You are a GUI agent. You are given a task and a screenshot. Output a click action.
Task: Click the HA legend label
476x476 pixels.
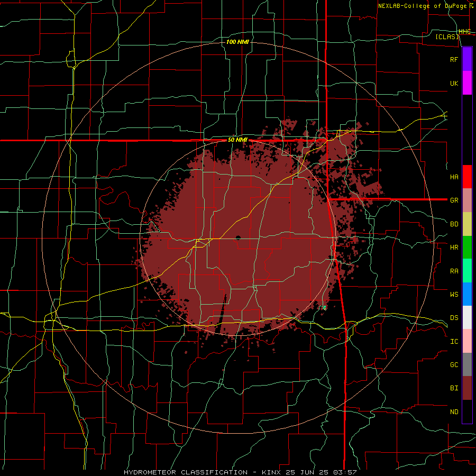click(454, 177)
